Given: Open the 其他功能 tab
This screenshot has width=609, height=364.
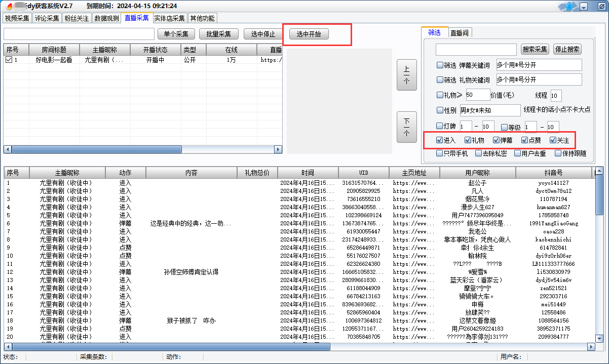Looking at the screenshot, I should (x=202, y=18).
